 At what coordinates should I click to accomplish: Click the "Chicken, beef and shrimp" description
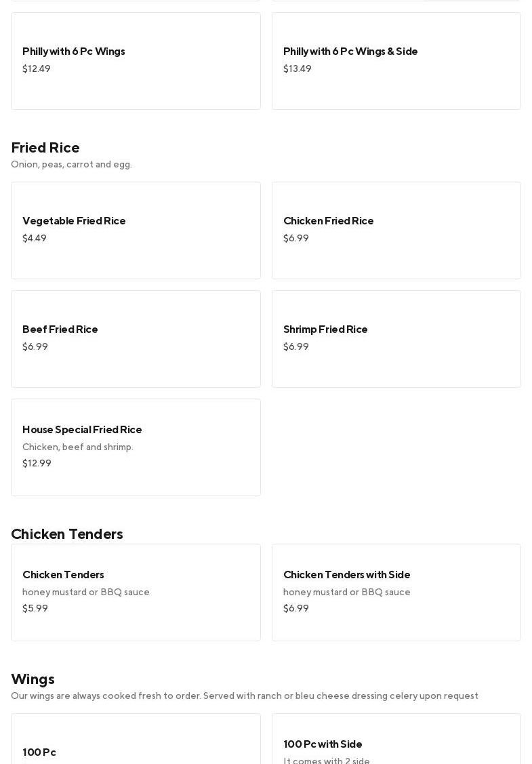tap(78, 447)
